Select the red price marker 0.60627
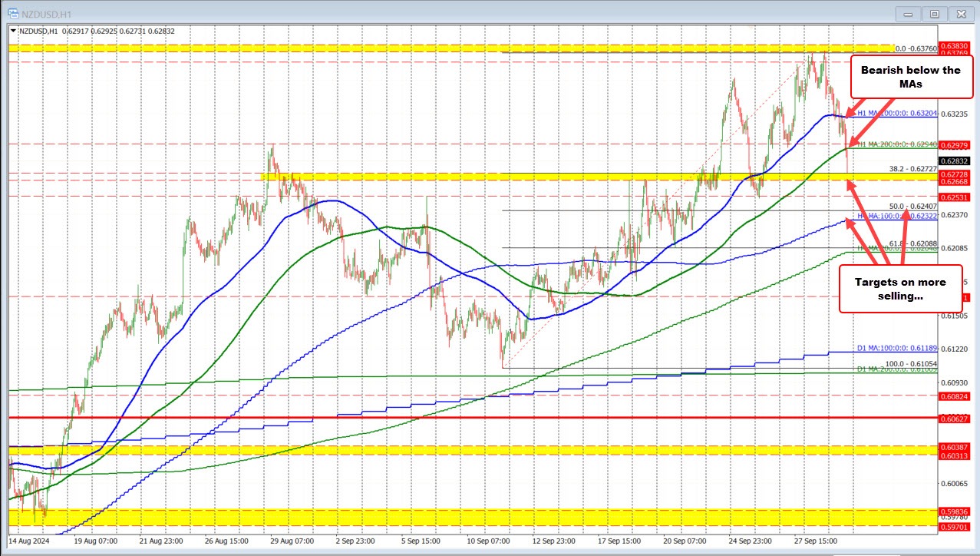980x556 pixels. [x=956, y=419]
